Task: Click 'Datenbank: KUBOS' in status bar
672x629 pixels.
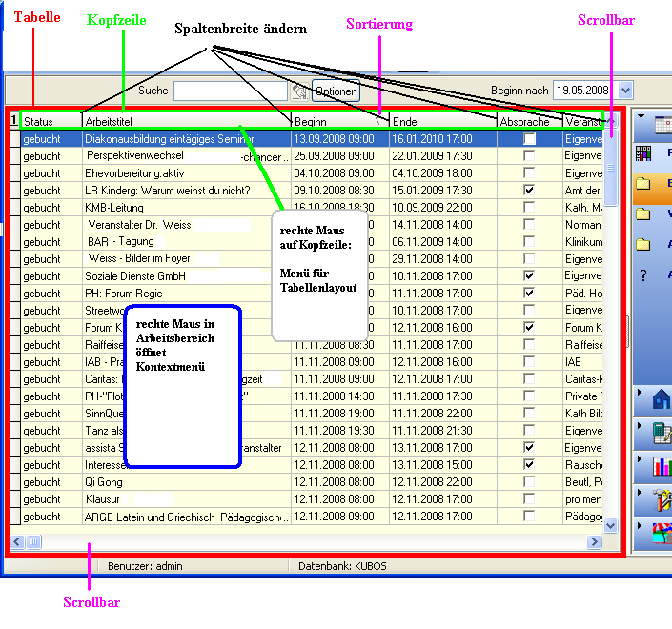Action: [342, 566]
